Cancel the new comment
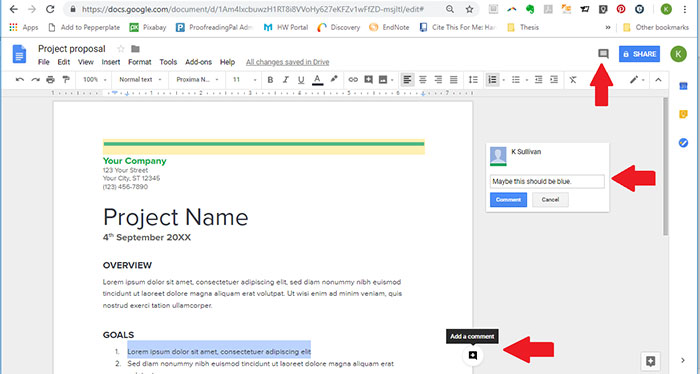Screen dimensions: 700x374 (550, 199)
